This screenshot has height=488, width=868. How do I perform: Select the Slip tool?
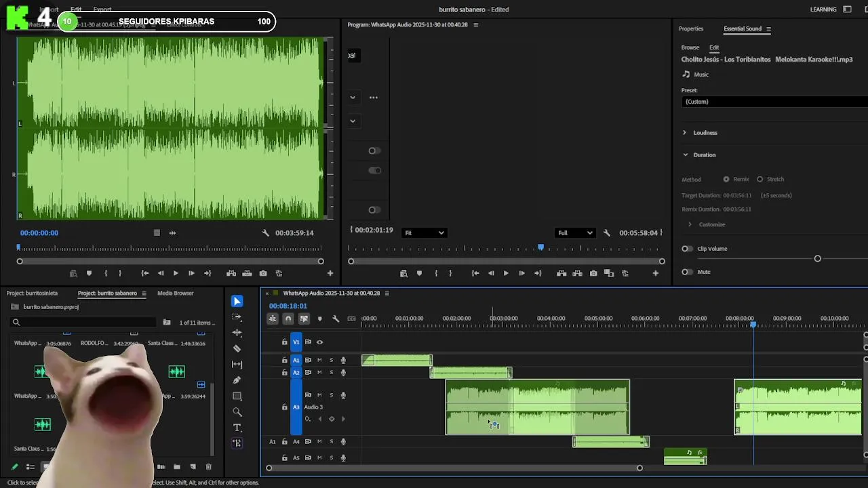tap(237, 365)
